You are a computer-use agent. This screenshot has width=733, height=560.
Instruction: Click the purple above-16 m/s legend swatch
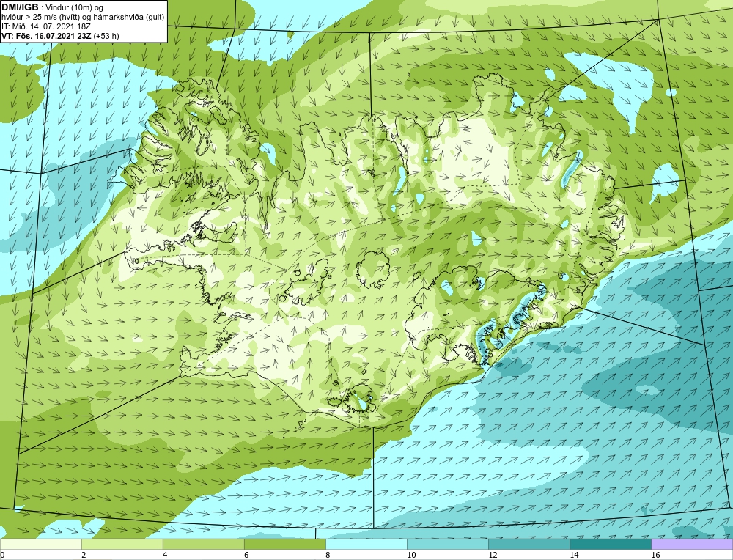692,544
